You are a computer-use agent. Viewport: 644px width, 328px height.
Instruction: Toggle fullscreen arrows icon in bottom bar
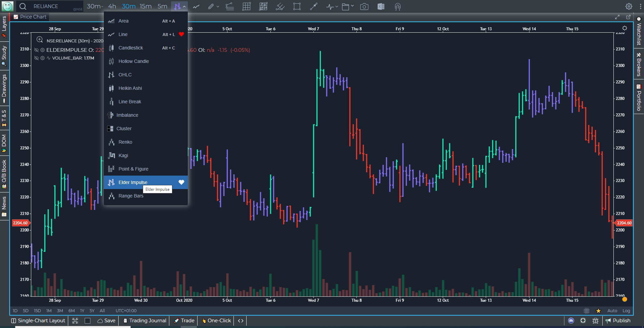[x=75, y=321]
